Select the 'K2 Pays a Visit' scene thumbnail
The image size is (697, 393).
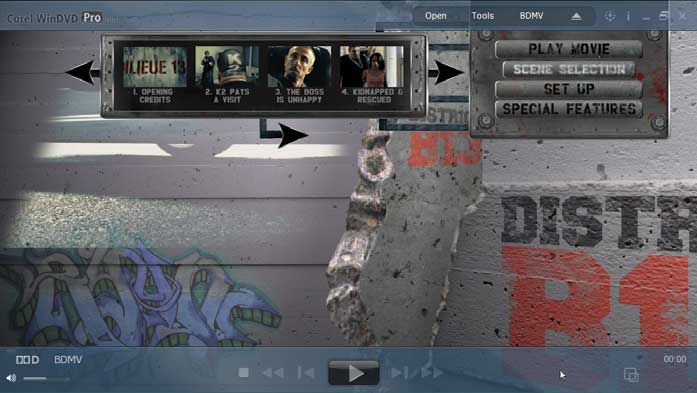coord(227,75)
